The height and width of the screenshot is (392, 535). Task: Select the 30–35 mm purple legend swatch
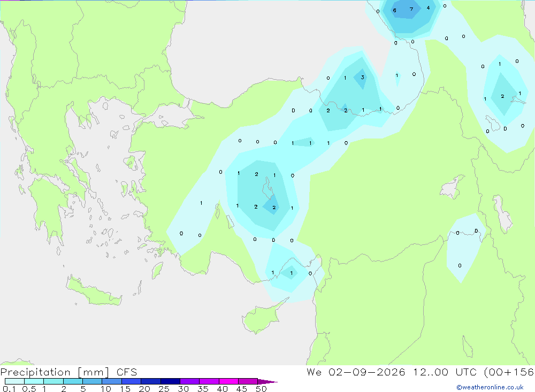pyautogui.click(x=190, y=381)
